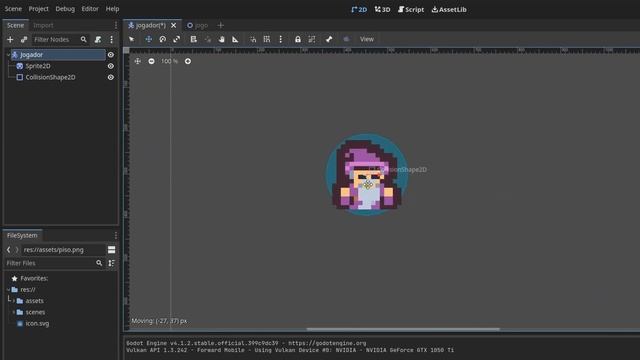Select the Ruler Mode triangle tool
This screenshot has width=640, height=360.
[x=235, y=39]
